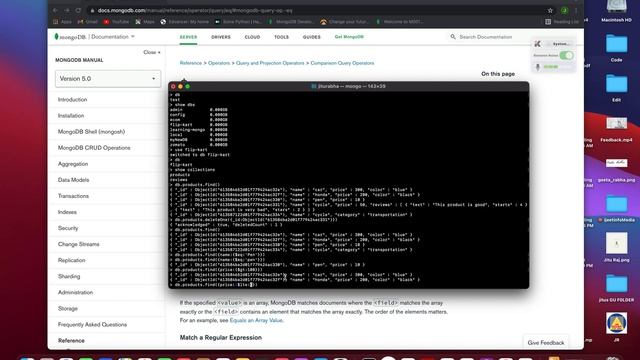This screenshot has height=360, width=640.
Task: Open Aggregation in the sidebar
Action: click(73, 164)
